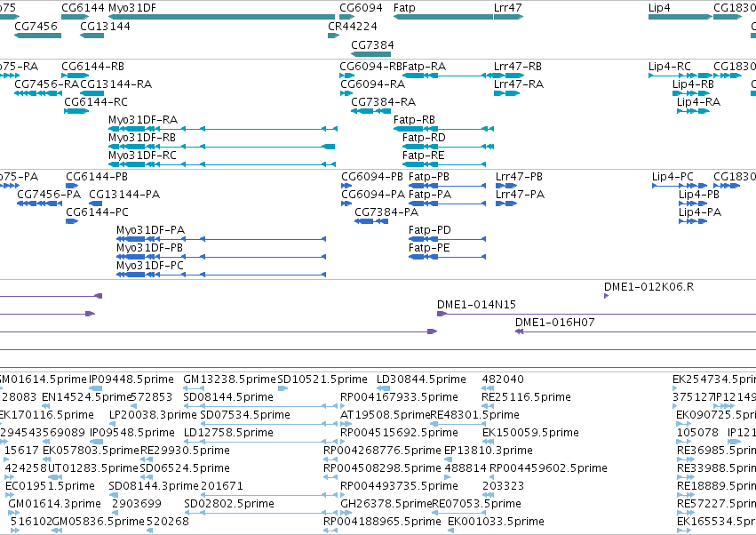Open EST LD30844.5prime
The width and height of the screenshot is (756, 535).
tap(383, 388)
